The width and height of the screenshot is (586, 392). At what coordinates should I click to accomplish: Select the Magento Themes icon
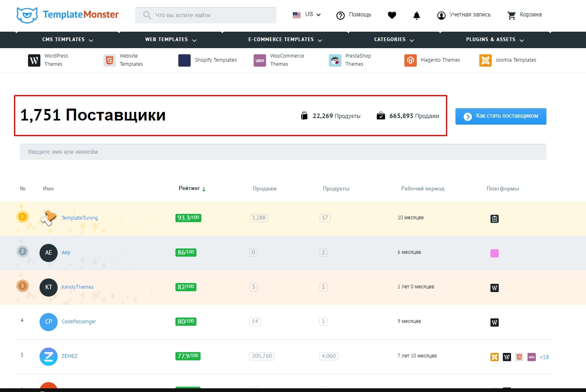tap(411, 60)
